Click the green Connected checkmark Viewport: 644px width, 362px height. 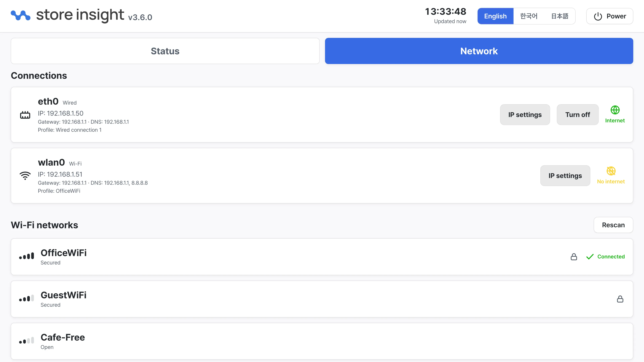pos(590,257)
